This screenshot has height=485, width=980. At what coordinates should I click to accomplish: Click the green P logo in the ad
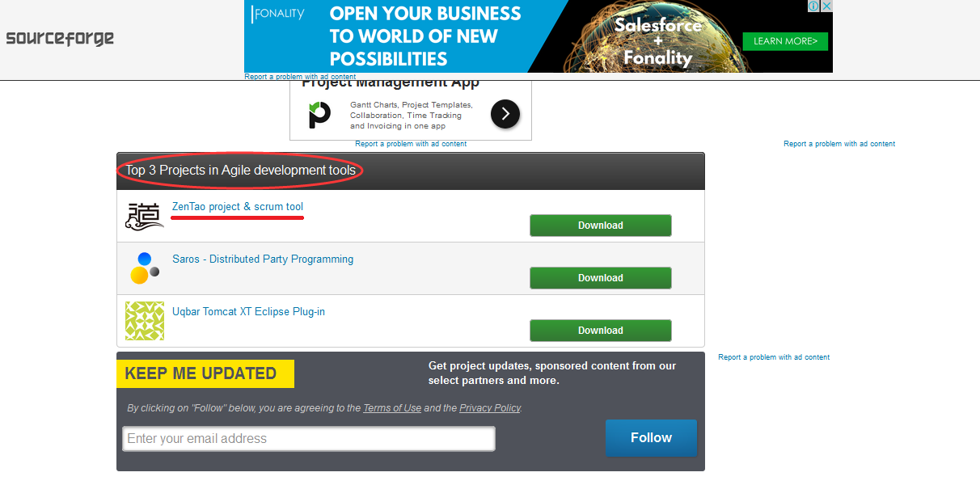tap(319, 115)
